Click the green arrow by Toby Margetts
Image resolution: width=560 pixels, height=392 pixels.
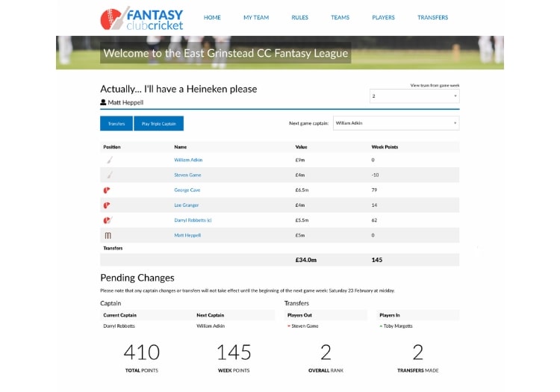pyautogui.click(x=381, y=326)
